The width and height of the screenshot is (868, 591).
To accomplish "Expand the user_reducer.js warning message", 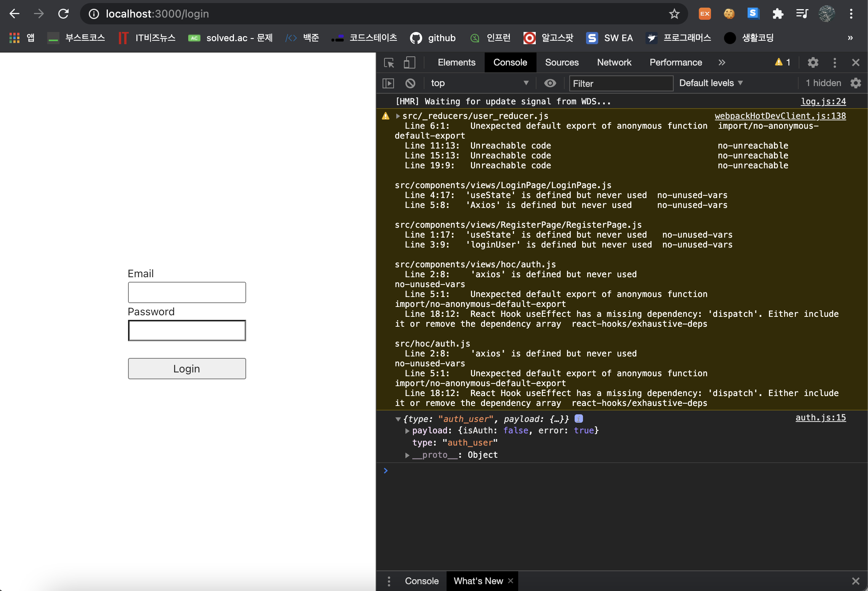I will click(x=398, y=116).
